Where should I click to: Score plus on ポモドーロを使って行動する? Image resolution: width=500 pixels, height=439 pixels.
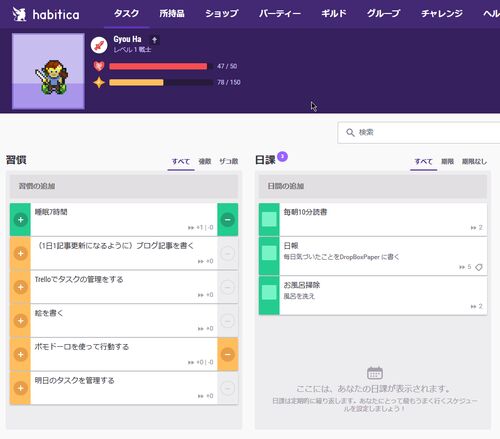20,354
